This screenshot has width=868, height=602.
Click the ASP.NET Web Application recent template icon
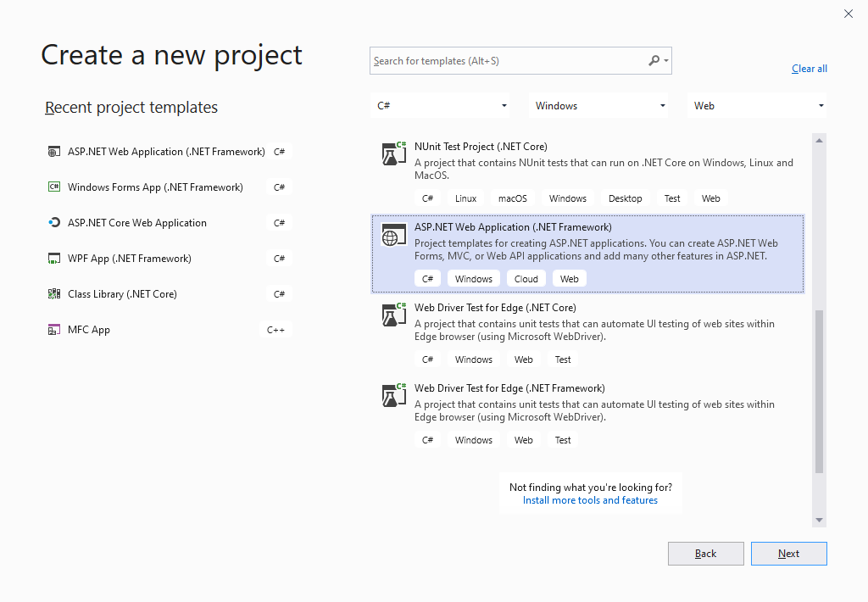click(x=53, y=152)
